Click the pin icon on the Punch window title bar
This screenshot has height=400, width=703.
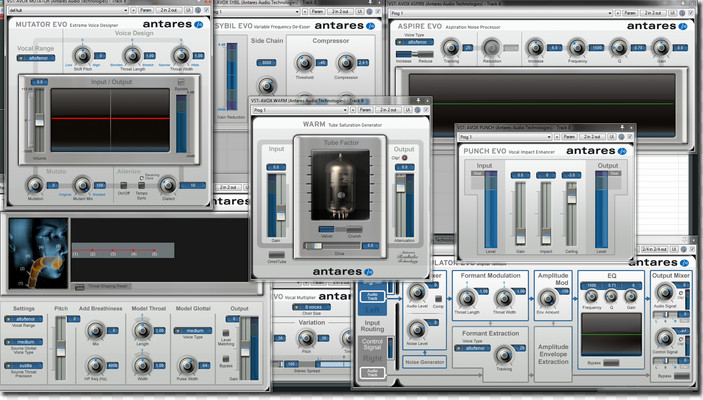tap(622, 127)
